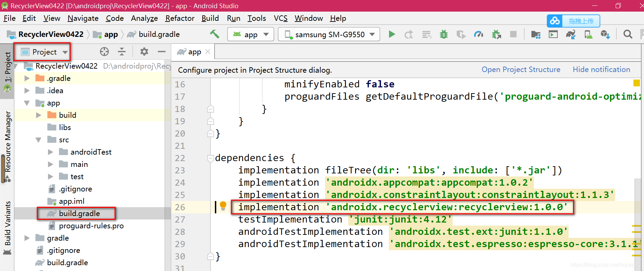Image resolution: width=644 pixels, height=271 pixels.
Task: Click the blue cloud upload icon
Action: [x=555, y=21]
